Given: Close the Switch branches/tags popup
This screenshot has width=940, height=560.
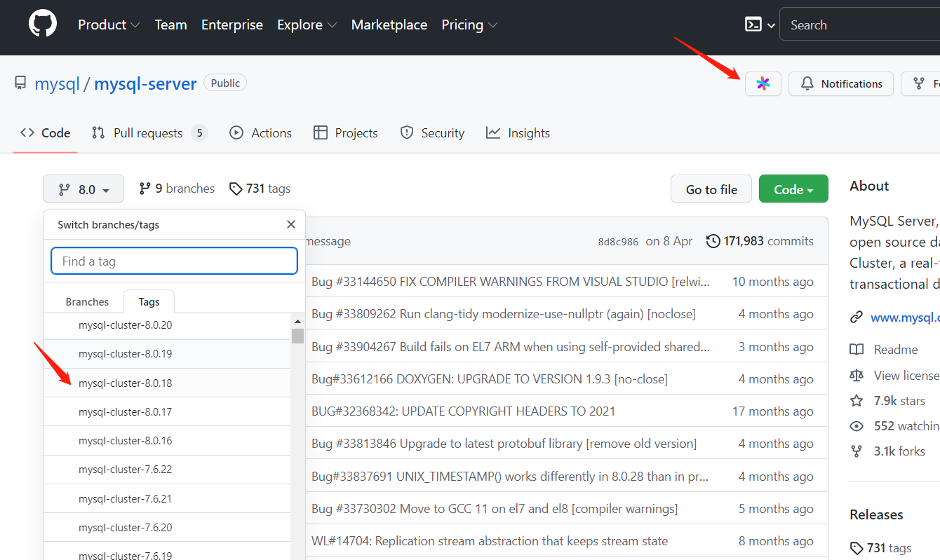Looking at the screenshot, I should click(x=291, y=224).
